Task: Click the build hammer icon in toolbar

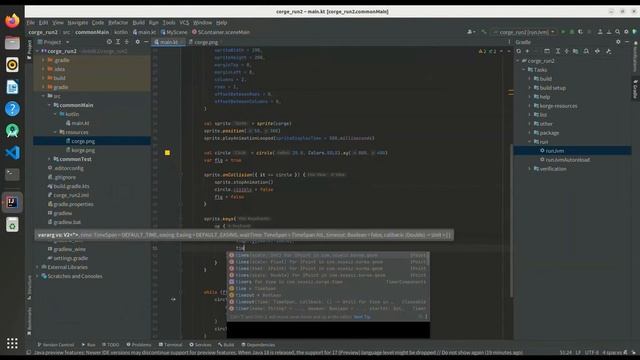Action: [484, 32]
